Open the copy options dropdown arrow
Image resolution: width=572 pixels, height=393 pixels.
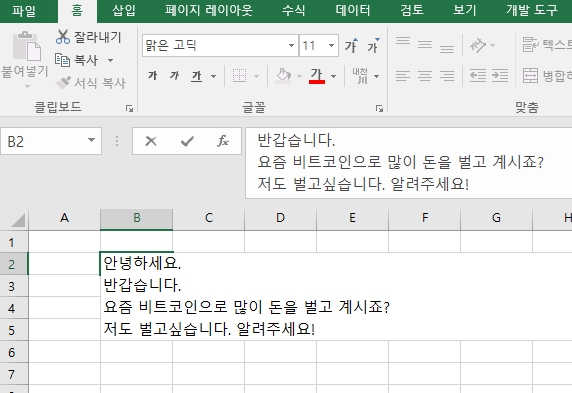click(x=110, y=60)
